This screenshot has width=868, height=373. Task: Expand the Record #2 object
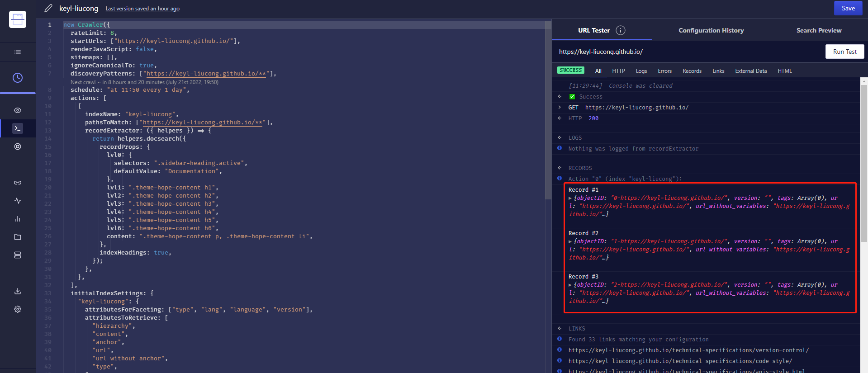pyautogui.click(x=570, y=241)
